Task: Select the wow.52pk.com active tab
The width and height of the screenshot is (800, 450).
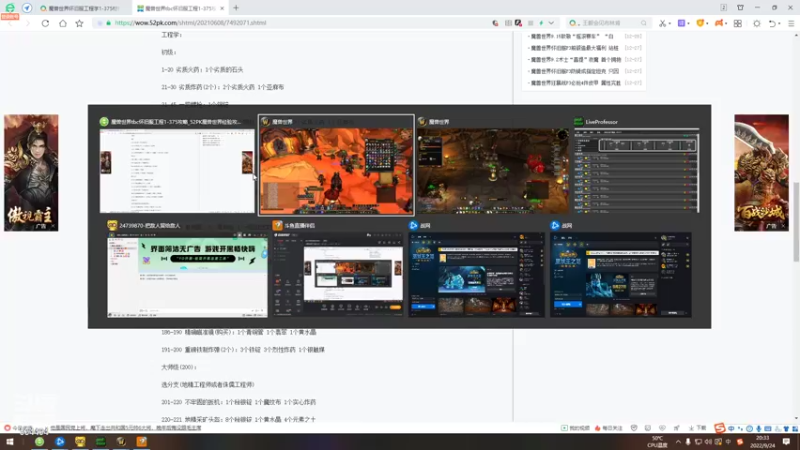Action: click(x=179, y=8)
